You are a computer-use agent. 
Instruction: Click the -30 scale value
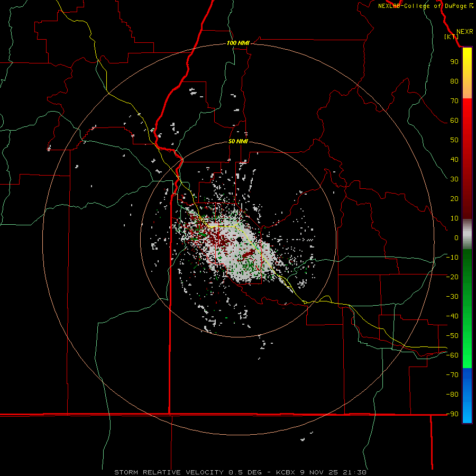coord(452,297)
